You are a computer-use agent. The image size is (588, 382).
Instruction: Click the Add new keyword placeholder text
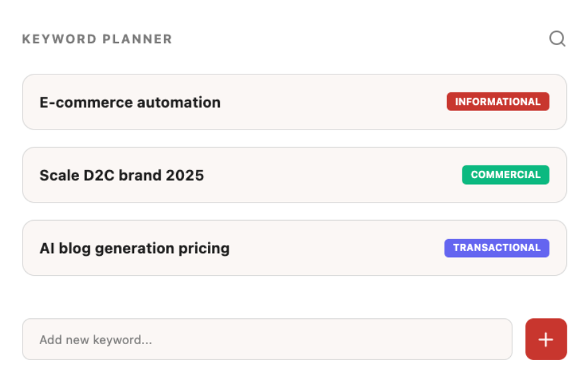pos(96,340)
